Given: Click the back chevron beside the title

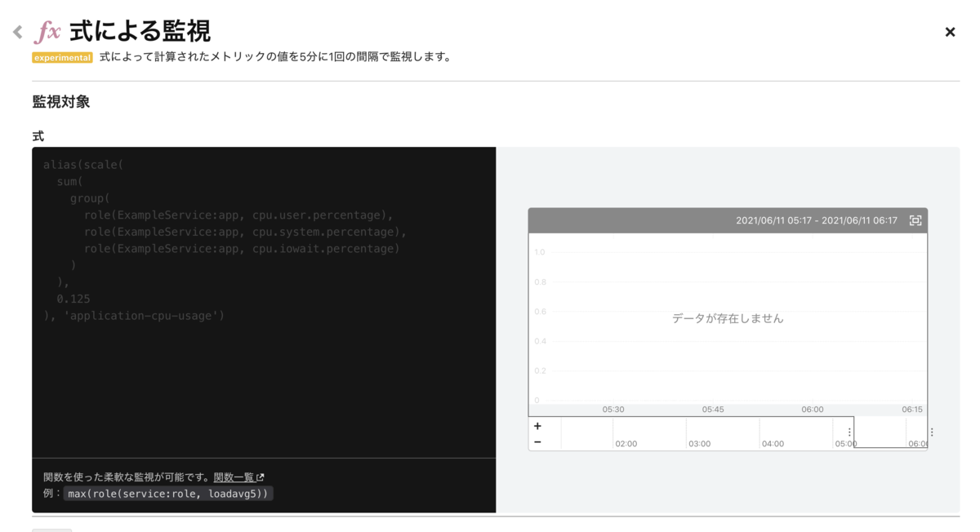Looking at the screenshot, I should coord(17,32).
